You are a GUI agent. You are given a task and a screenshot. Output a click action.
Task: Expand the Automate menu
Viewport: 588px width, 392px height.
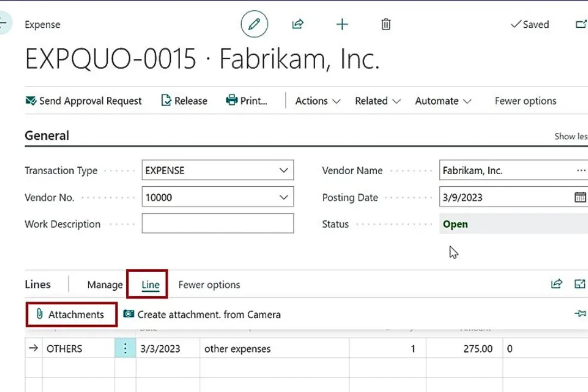[x=443, y=101]
